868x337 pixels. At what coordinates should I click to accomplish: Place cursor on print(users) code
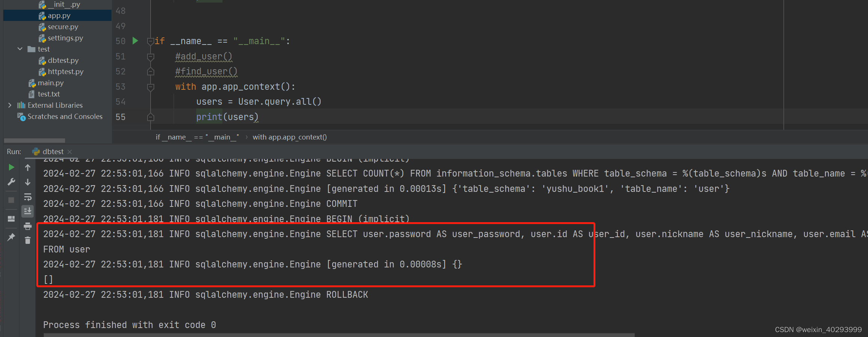(227, 117)
